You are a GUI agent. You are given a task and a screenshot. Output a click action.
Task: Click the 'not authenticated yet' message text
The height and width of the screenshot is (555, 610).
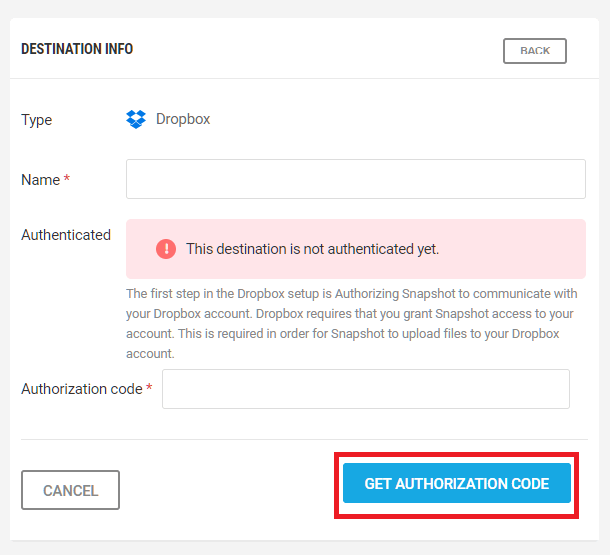coord(312,249)
